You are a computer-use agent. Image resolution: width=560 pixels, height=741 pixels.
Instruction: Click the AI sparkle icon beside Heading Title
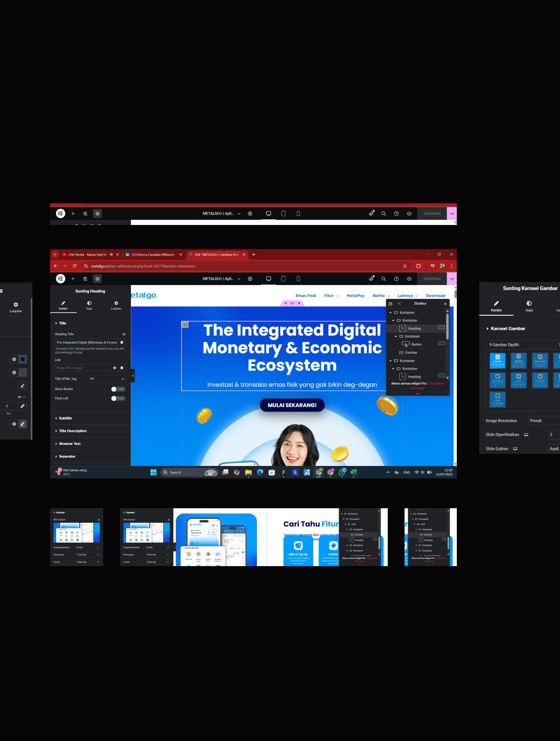point(124,334)
